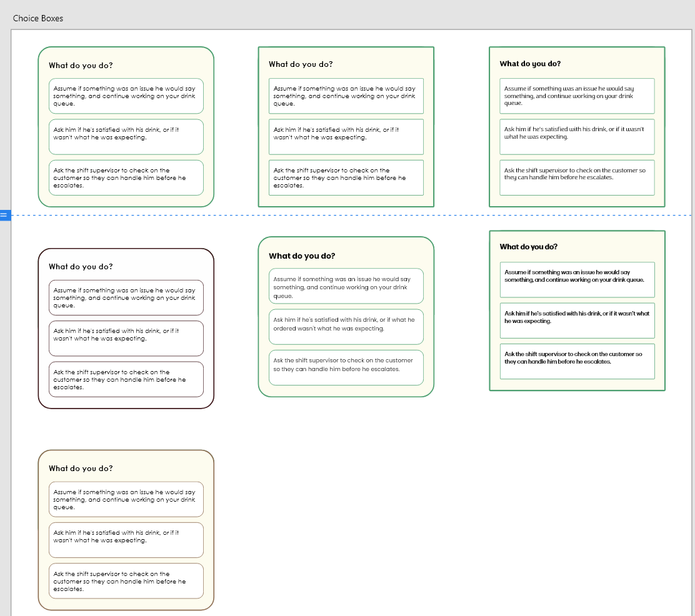This screenshot has height=616, width=695.
Task: Click 'Ask the shift supervisor' option in top-left rounded card
Action: click(x=126, y=177)
